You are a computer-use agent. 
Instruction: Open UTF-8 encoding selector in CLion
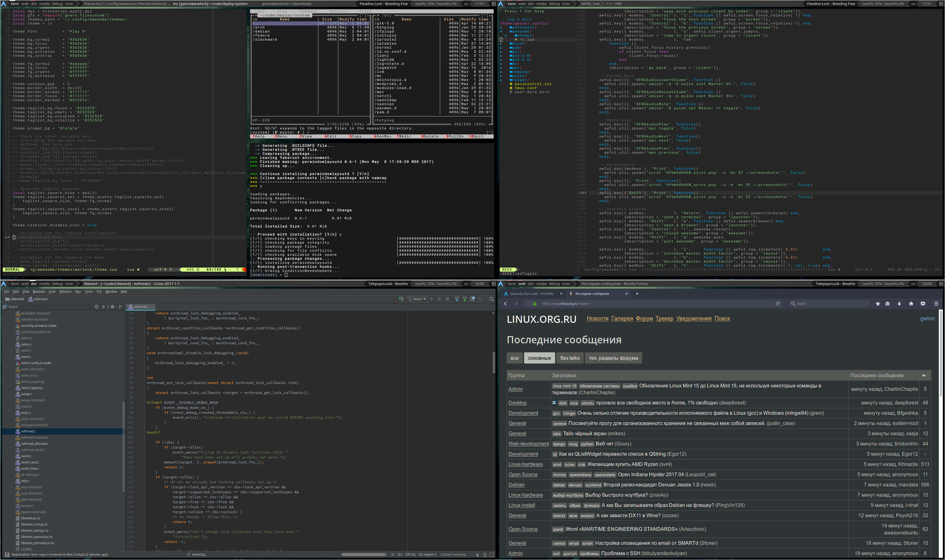[411, 555]
